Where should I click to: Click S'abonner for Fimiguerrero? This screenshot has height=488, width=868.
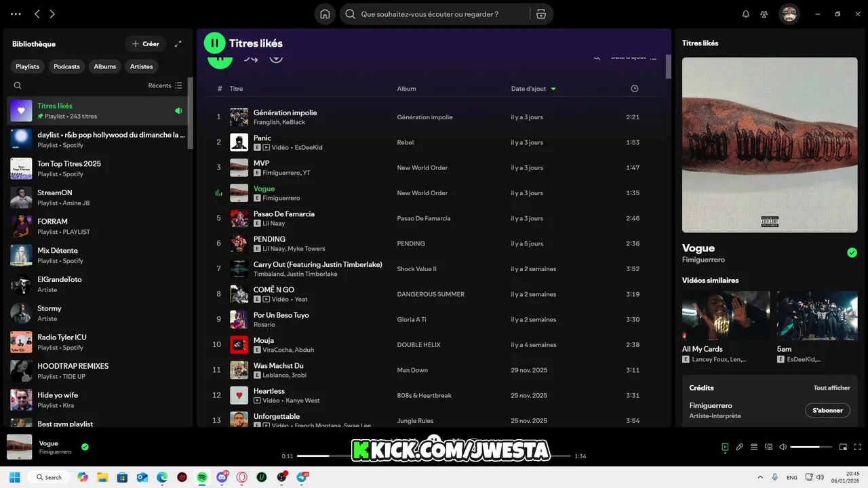(x=827, y=410)
